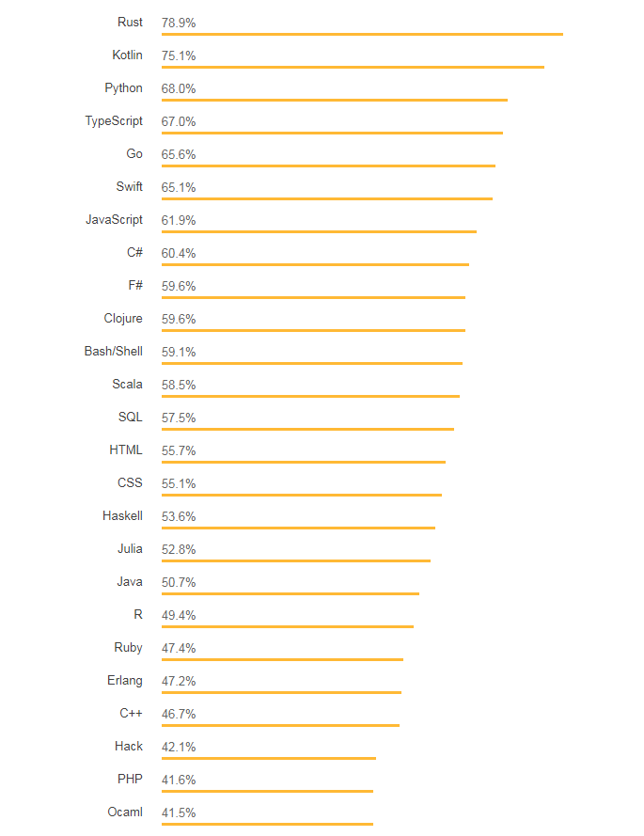Click the Haskell language label
This screenshot has height=836, width=644.
(x=122, y=516)
